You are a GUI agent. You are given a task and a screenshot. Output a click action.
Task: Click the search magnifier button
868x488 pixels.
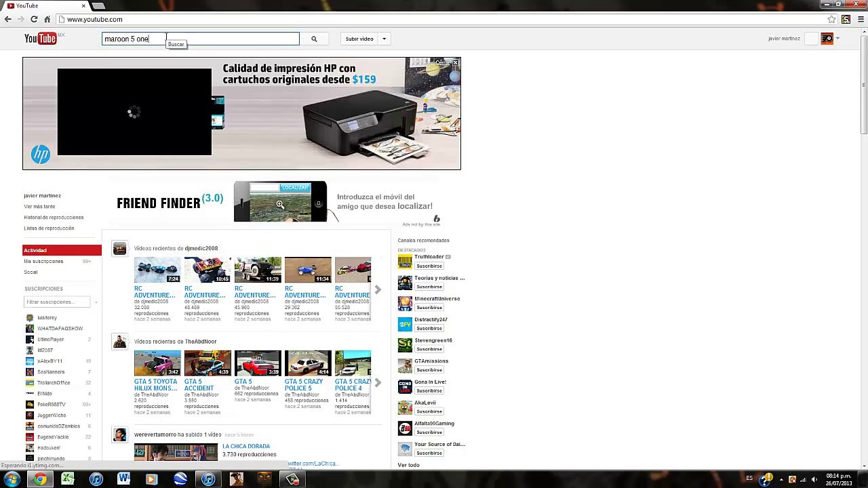coord(314,39)
